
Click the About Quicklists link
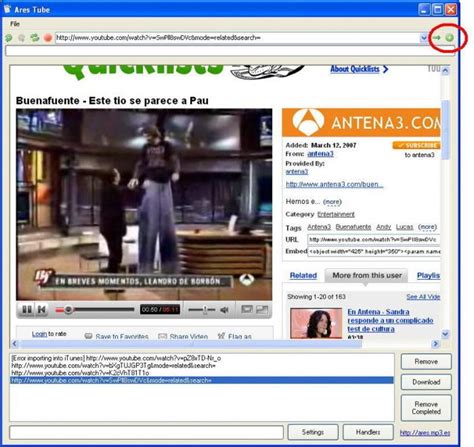(359, 69)
